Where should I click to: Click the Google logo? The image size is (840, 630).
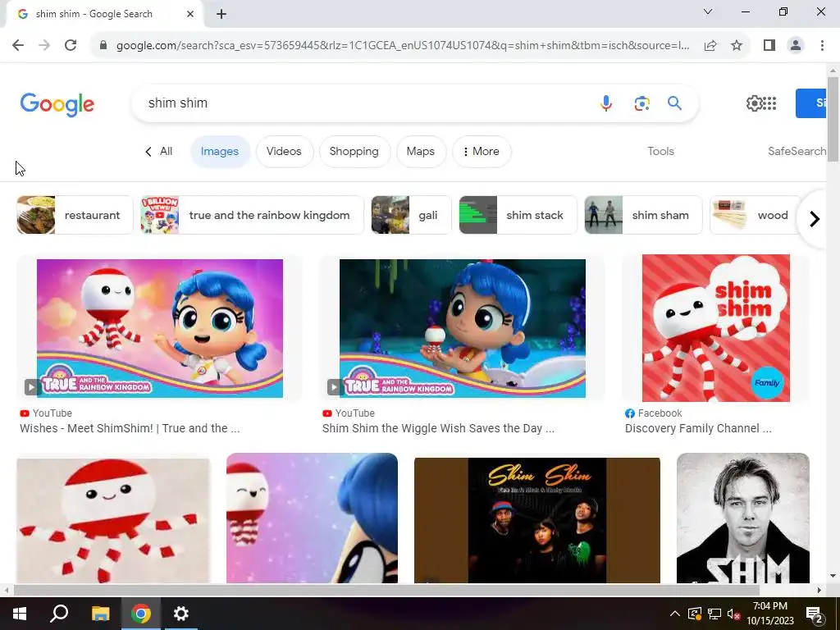[x=57, y=104]
